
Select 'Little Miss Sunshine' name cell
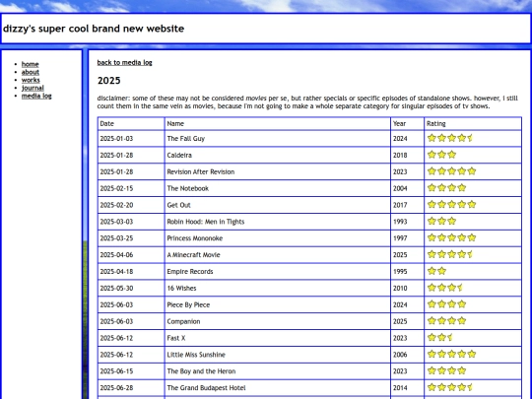click(x=278, y=355)
